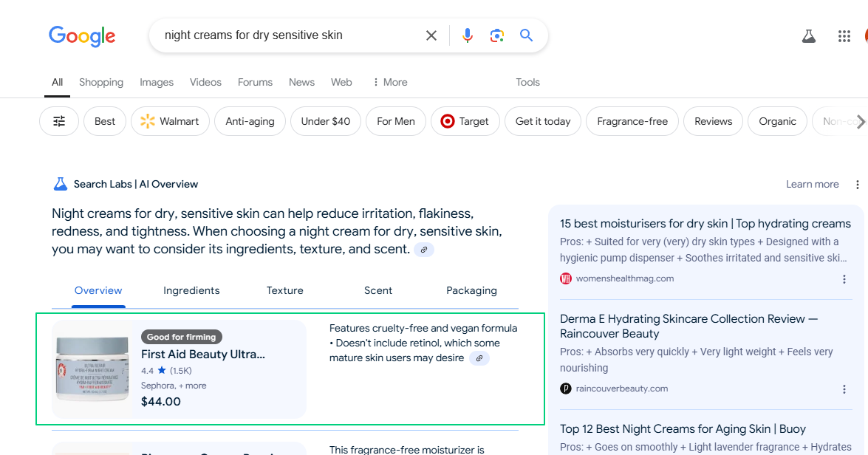Open Derma E Hydrating Skincare Collection Review result

click(688, 326)
